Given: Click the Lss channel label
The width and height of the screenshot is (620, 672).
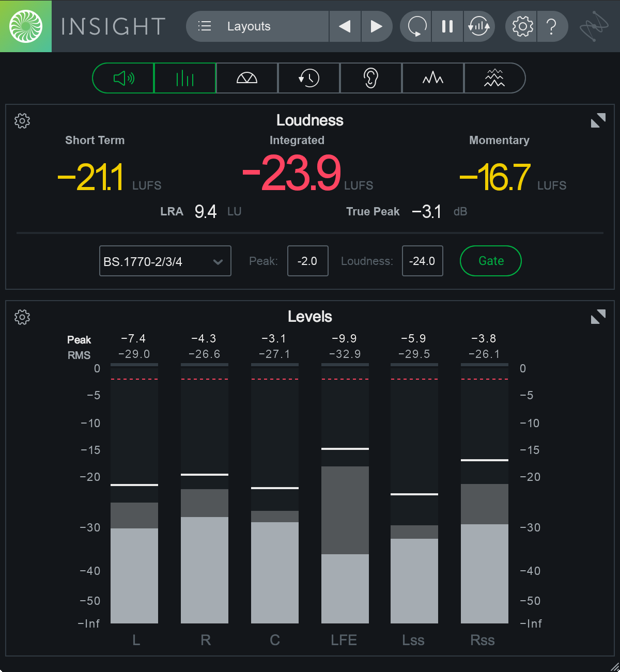Looking at the screenshot, I should (x=413, y=640).
